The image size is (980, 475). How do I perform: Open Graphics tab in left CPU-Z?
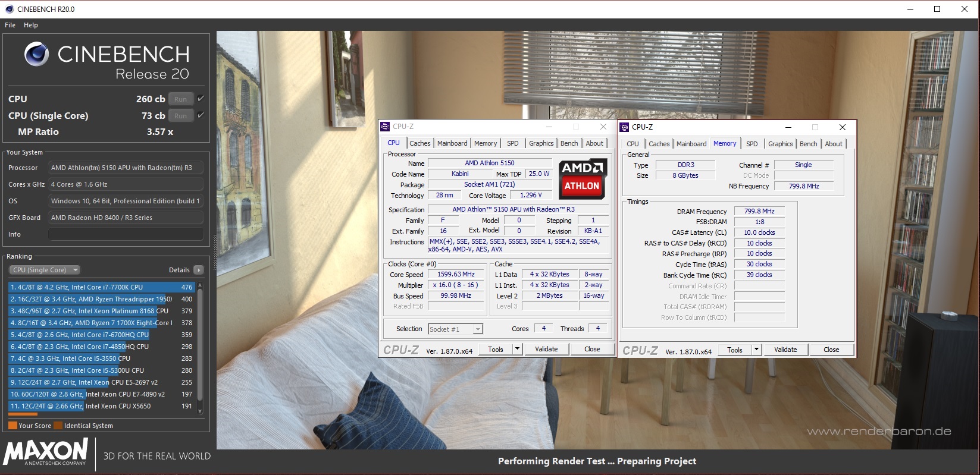pos(541,143)
